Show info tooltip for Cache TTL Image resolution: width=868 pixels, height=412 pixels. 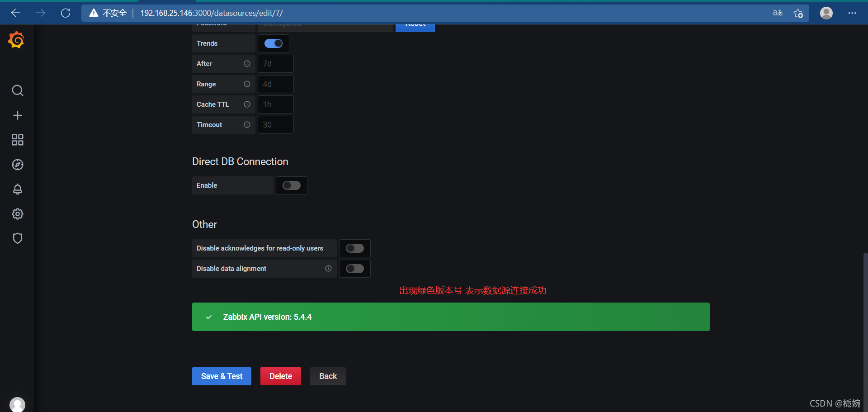[247, 104]
